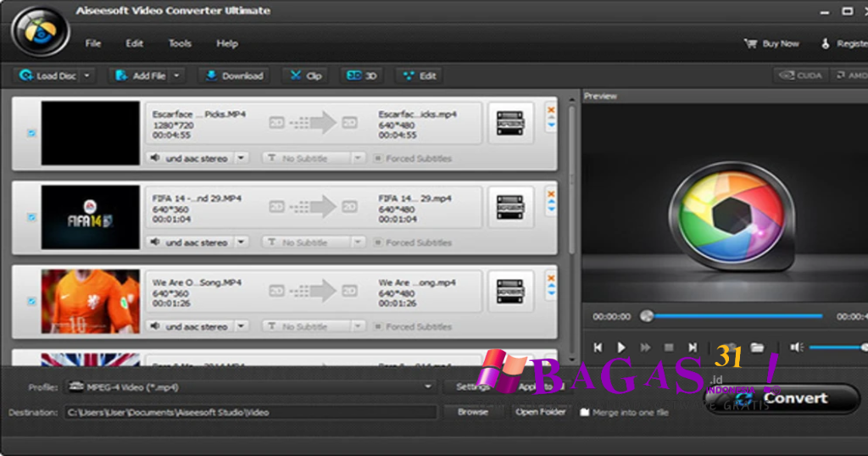Viewport: 868px width, 456px height.
Task: Open output format icon for FIFA 14 row
Action: [510, 207]
